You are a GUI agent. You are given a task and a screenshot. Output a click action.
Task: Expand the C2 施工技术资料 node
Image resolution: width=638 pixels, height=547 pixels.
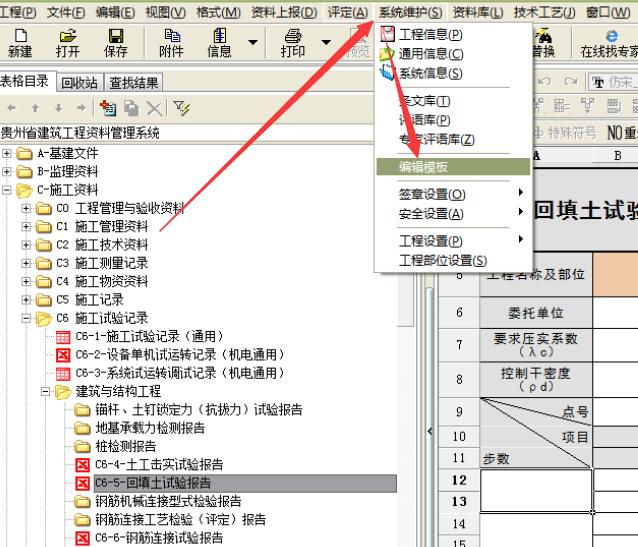tap(26, 245)
